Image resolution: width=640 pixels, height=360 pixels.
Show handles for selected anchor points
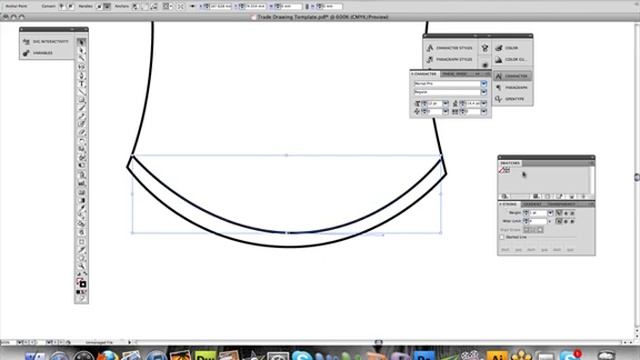point(98,7)
